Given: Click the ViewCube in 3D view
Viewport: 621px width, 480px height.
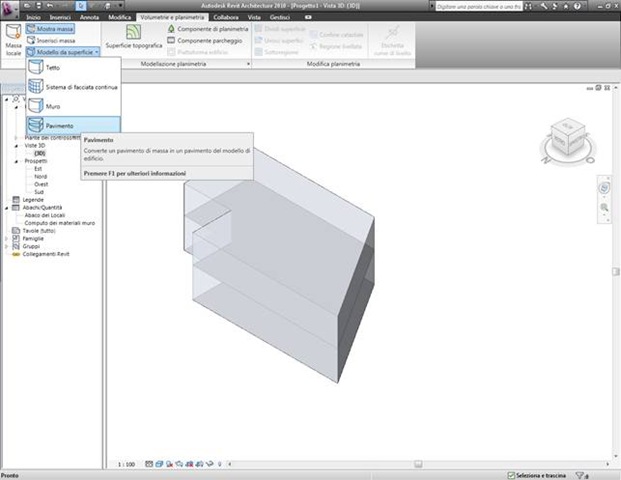Looking at the screenshot, I should pyautogui.click(x=567, y=139).
